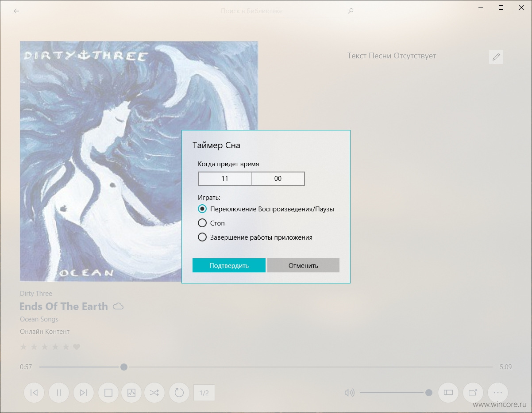Click the Онлайн Контент label
The height and width of the screenshot is (413, 532).
[45, 332]
